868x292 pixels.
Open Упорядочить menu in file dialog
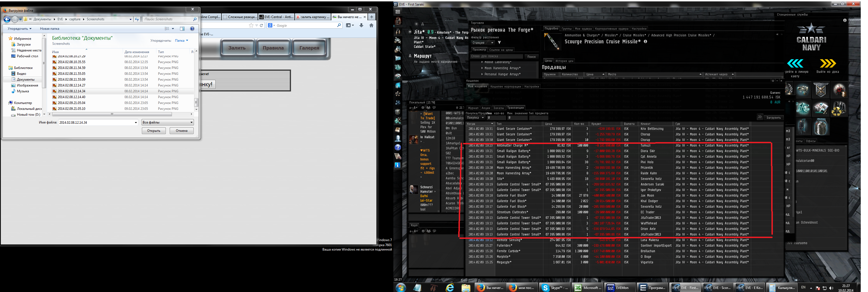pos(19,29)
